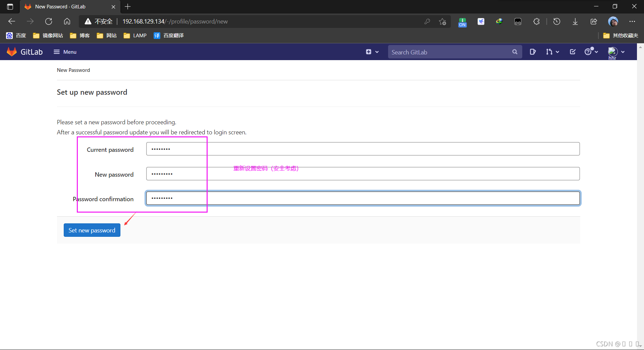Close the New Password GitLab tab
The width and height of the screenshot is (644, 350).
pos(113,7)
